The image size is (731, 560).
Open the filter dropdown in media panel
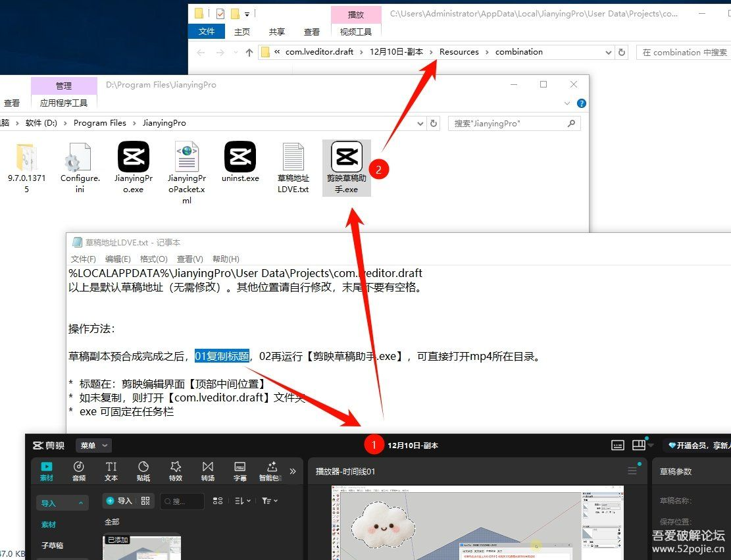coord(270,501)
